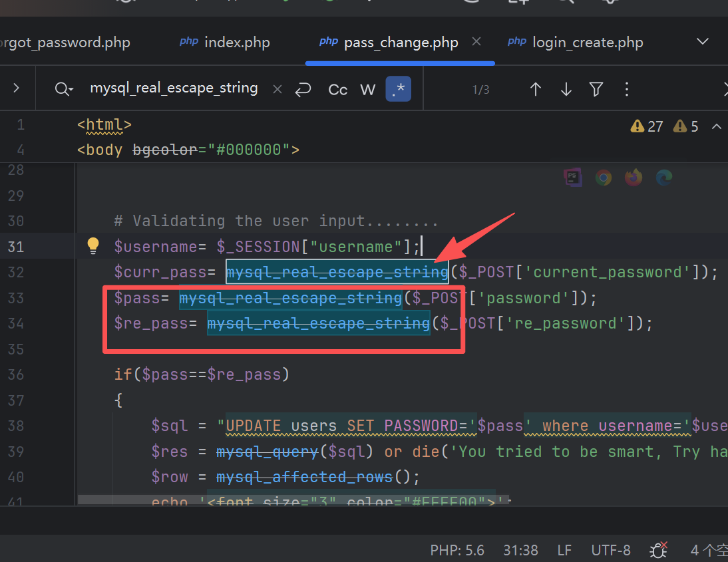Close the pass_change.php tab
Image resolution: width=728 pixels, height=562 pixels.
tap(476, 42)
